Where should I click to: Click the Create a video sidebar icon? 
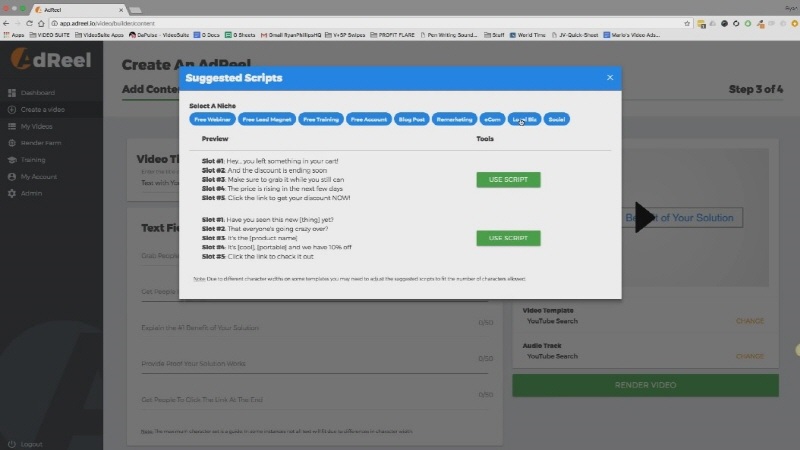point(12,110)
